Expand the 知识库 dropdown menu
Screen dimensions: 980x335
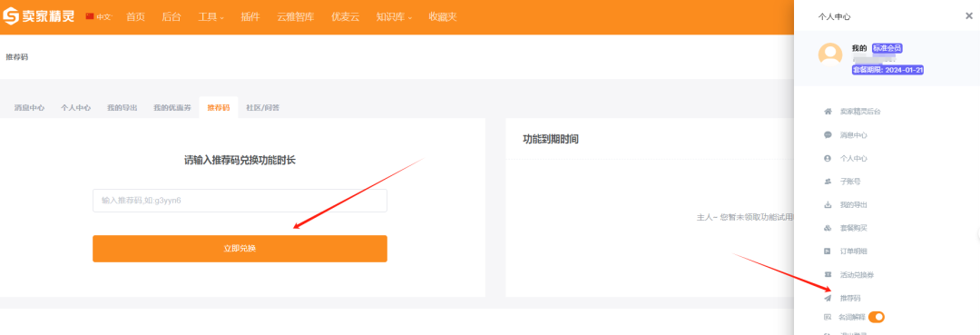[x=395, y=17]
